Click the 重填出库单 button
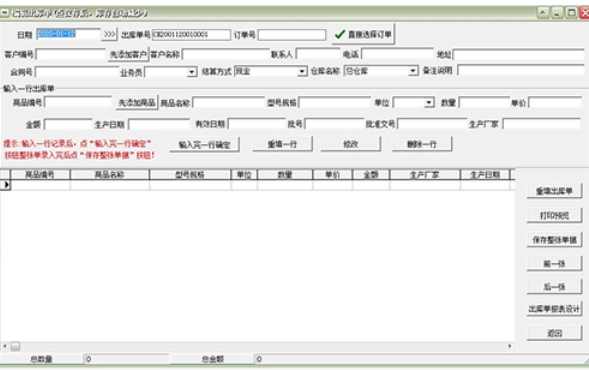The height and width of the screenshot is (370, 589). pos(554,191)
